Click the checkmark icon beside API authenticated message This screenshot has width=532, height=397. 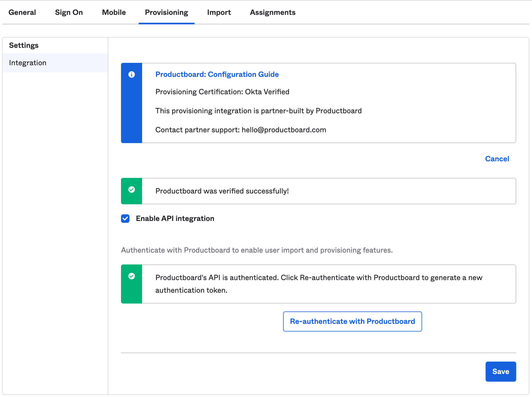point(131,276)
